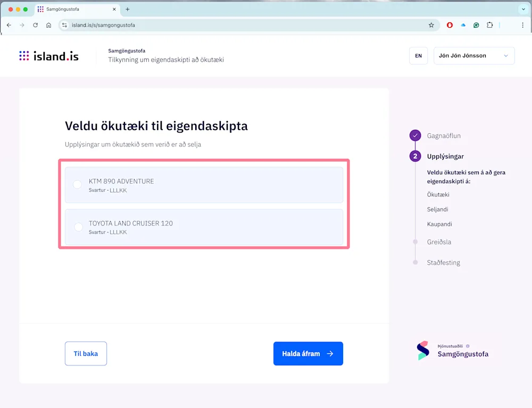The image size is (532, 408).
Task: Open the Jón Jón Jónsson user dropdown
Action: (473, 55)
